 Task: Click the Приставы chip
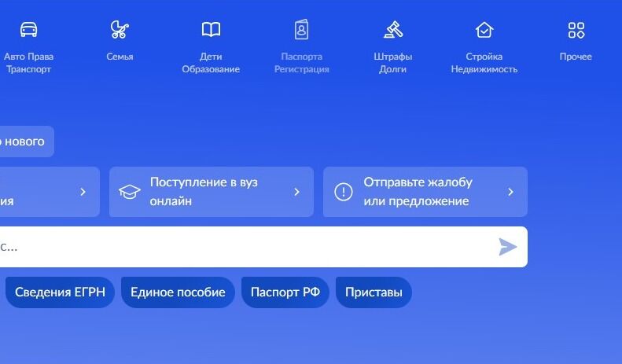click(374, 292)
